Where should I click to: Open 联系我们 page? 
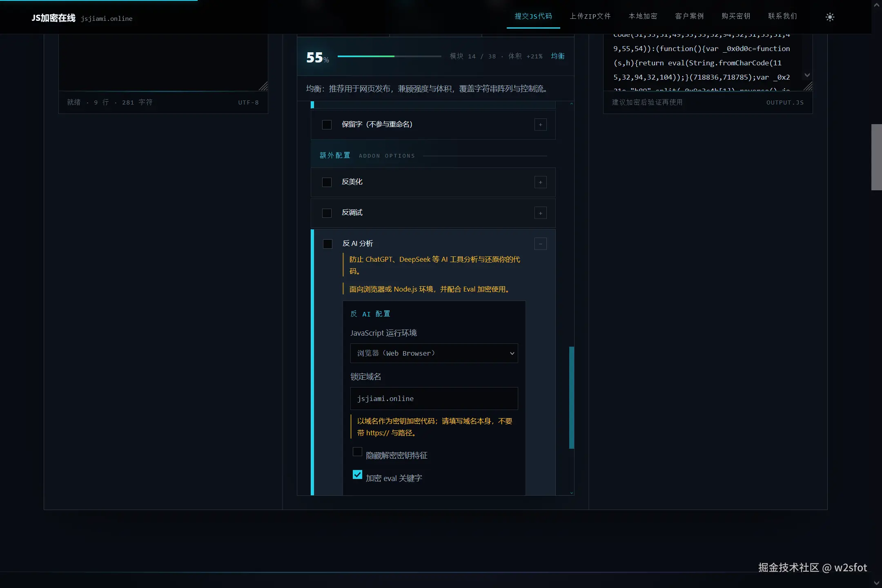(782, 16)
